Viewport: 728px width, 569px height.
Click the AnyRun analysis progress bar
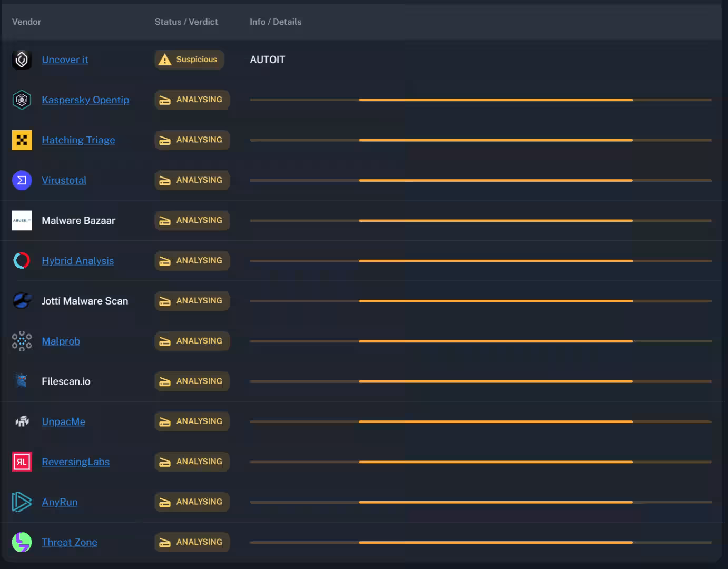[480, 502]
